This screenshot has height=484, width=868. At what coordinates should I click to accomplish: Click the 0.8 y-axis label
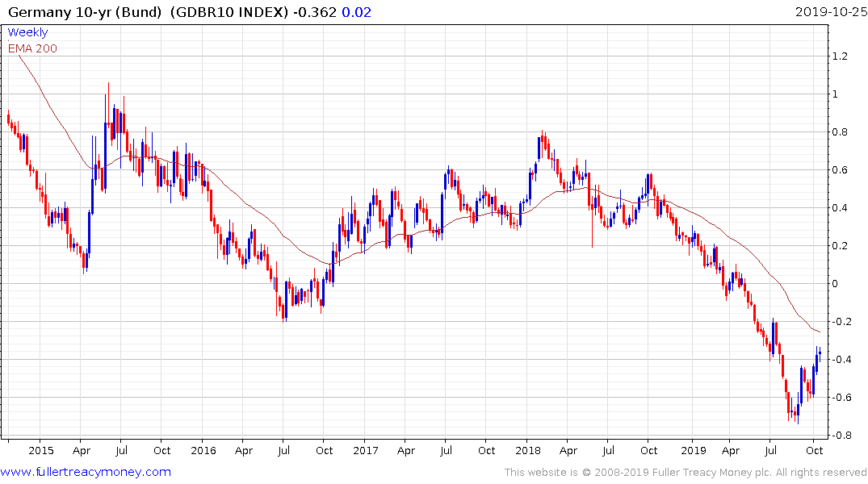840,131
